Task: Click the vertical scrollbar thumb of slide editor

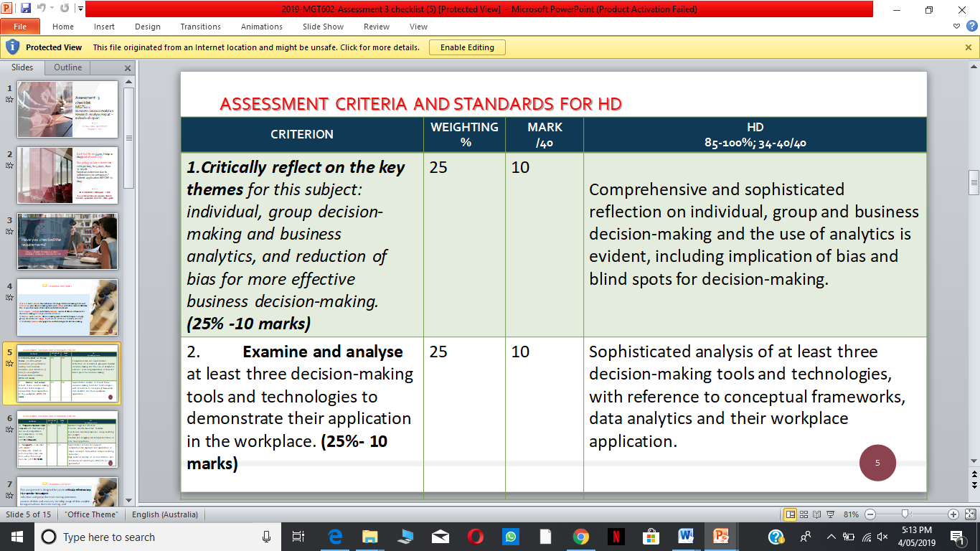Action: click(974, 182)
